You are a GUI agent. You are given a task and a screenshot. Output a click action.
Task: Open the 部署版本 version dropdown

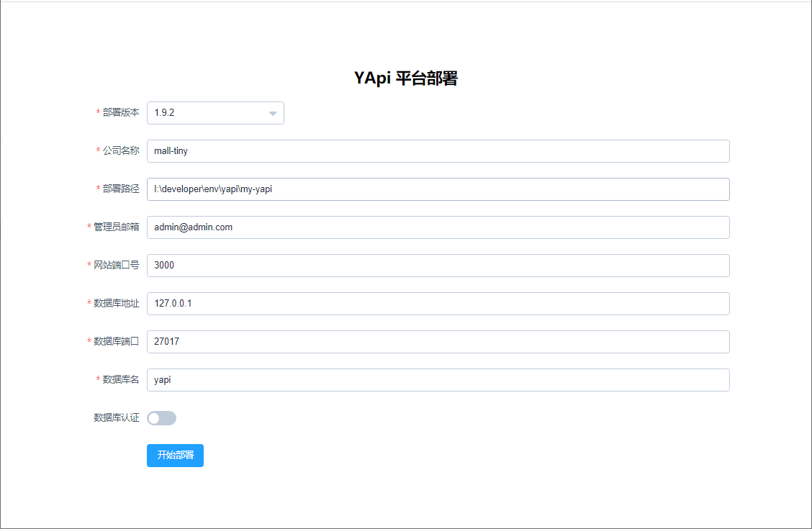215,113
